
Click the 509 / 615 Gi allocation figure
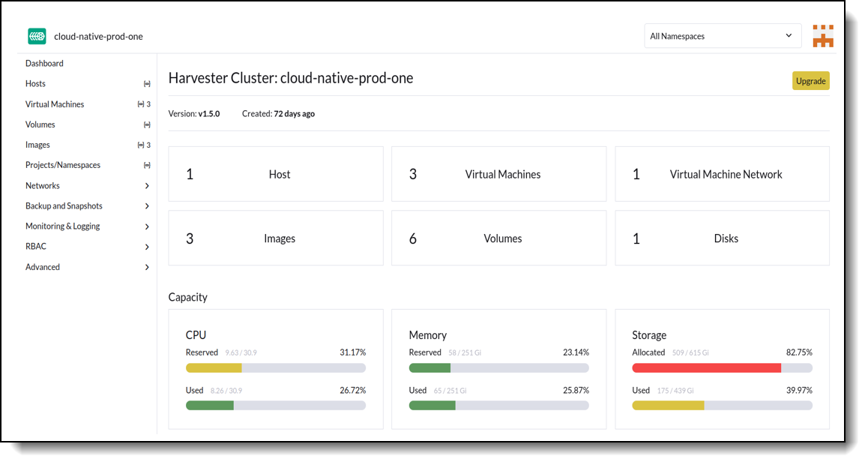(x=690, y=352)
